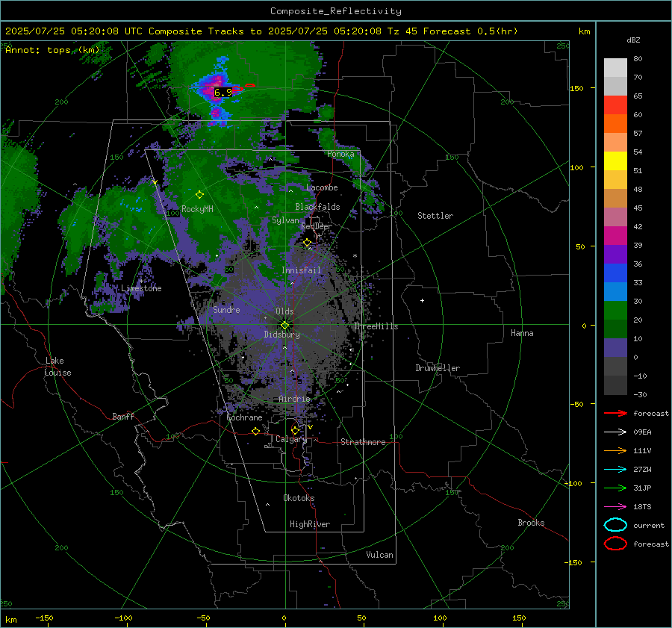Viewport: 672px width, 628px height.
Task: Click the Limestone label
Action: click(141, 288)
